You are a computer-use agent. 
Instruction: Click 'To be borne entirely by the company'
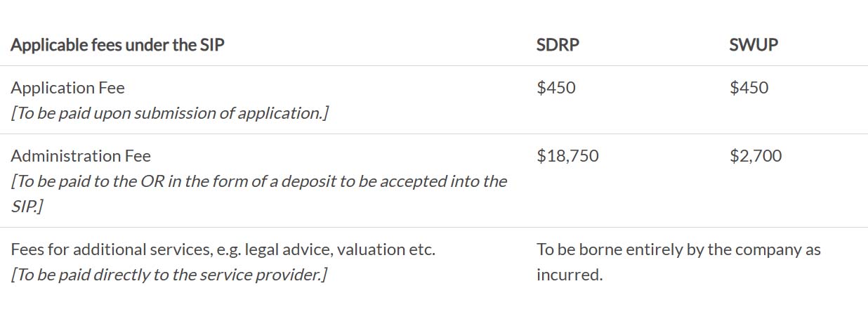click(678, 249)
